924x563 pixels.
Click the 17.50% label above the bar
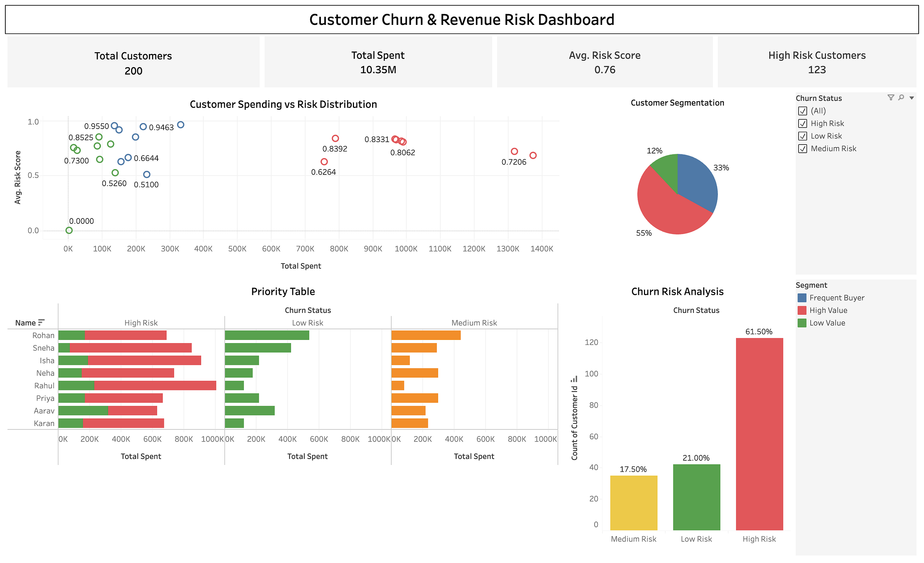click(633, 469)
